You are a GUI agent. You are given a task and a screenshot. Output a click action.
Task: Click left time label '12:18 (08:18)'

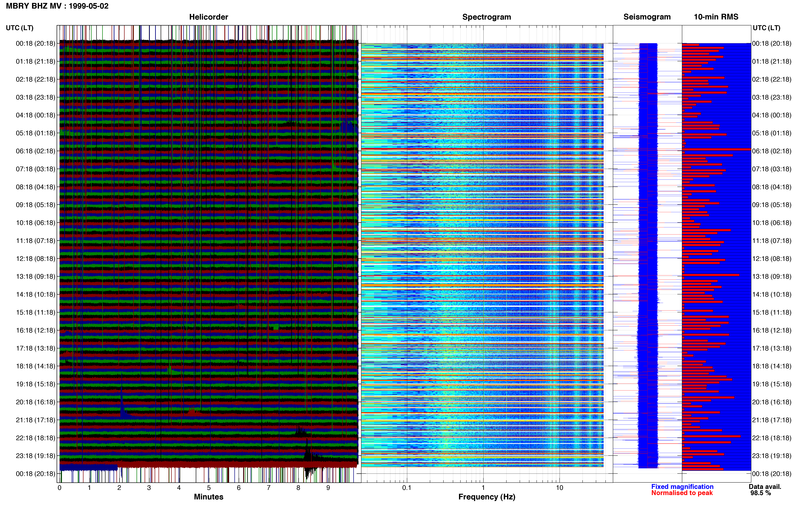coord(36,259)
